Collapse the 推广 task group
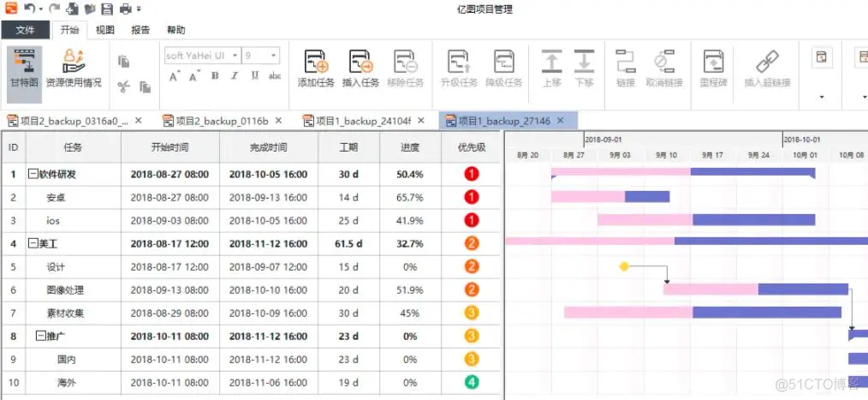This screenshot has height=400, width=868. [x=39, y=336]
